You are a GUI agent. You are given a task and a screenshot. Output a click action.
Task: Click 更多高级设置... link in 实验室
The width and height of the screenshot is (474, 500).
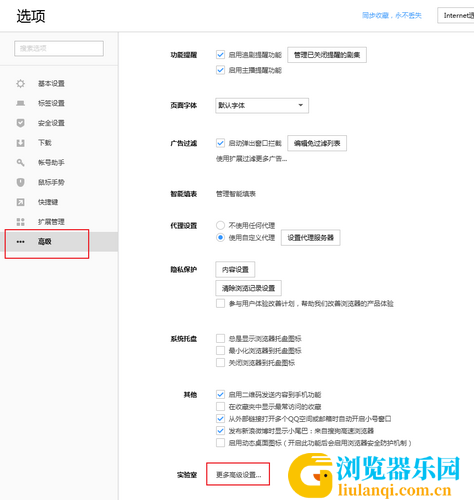[x=238, y=475]
